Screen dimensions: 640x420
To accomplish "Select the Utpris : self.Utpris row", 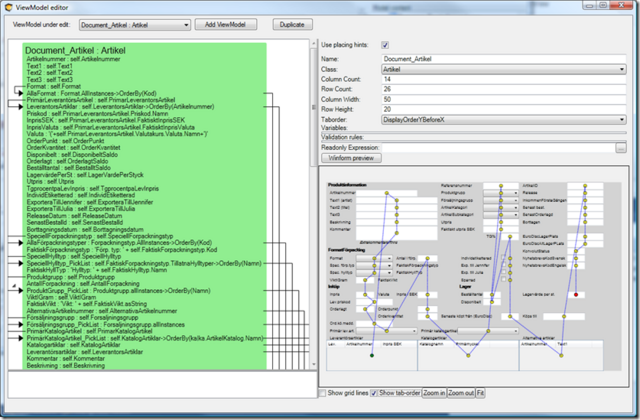I will [50, 182].
